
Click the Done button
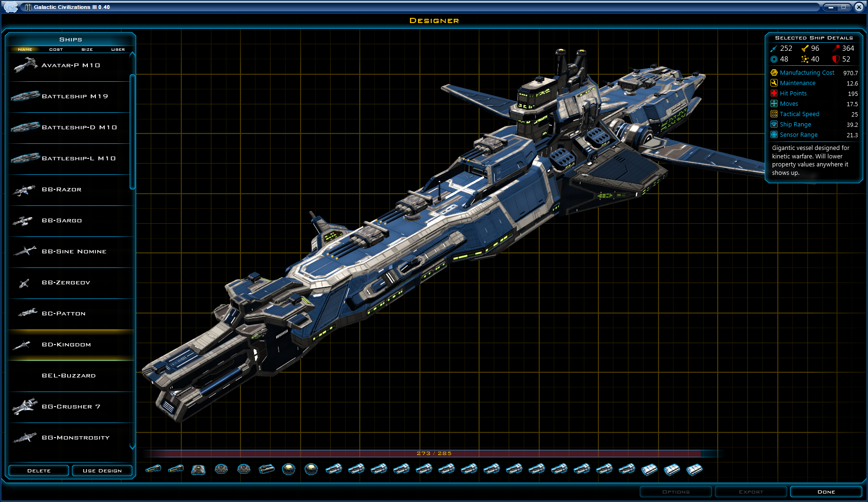coord(826,492)
